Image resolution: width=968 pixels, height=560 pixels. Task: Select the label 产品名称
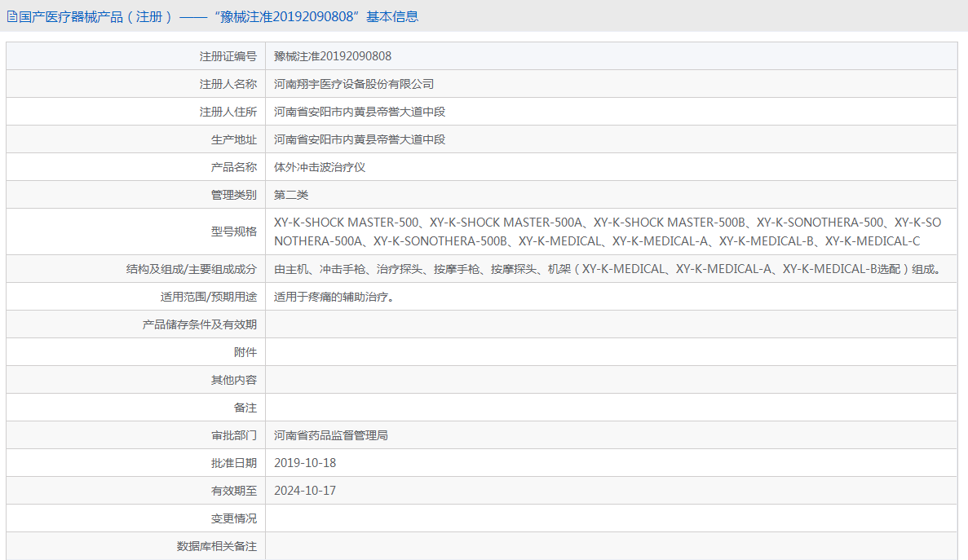(233, 167)
